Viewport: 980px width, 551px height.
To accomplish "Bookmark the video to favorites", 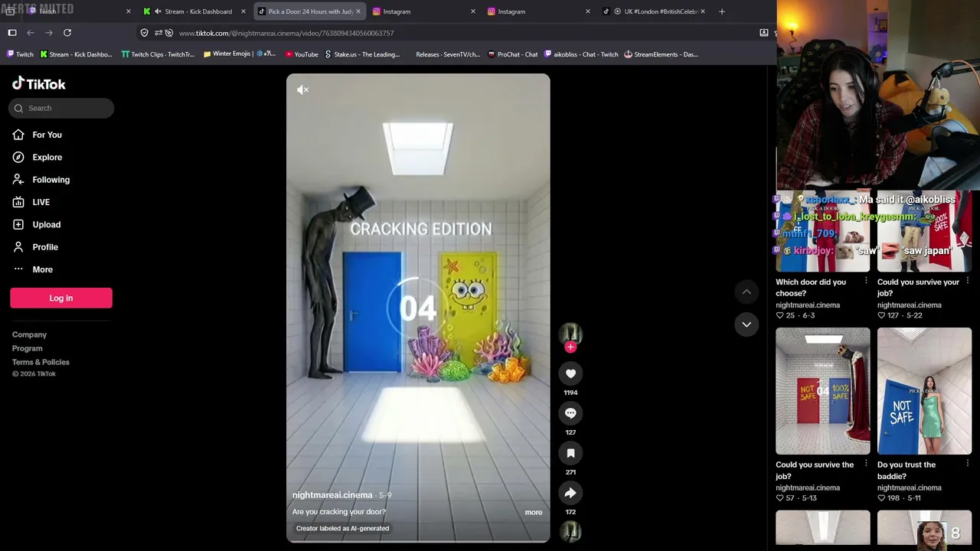I will (x=570, y=453).
